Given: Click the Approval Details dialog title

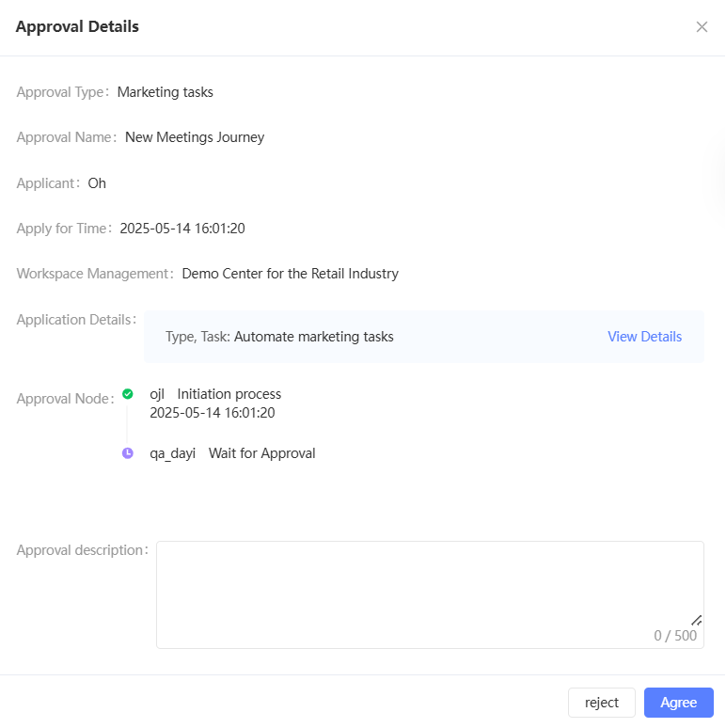Looking at the screenshot, I should (x=77, y=27).
